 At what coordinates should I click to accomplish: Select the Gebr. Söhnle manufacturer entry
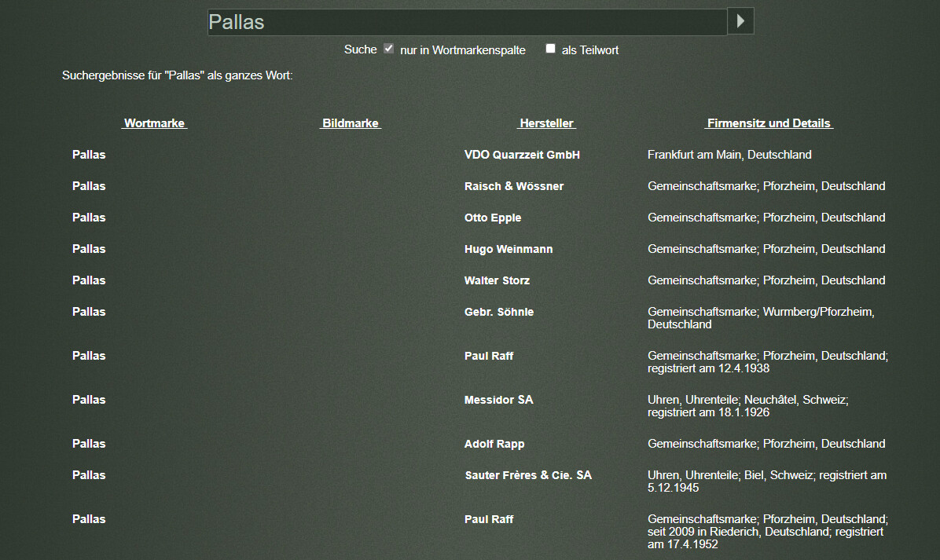pyautogui.click(x=499, y=312)
